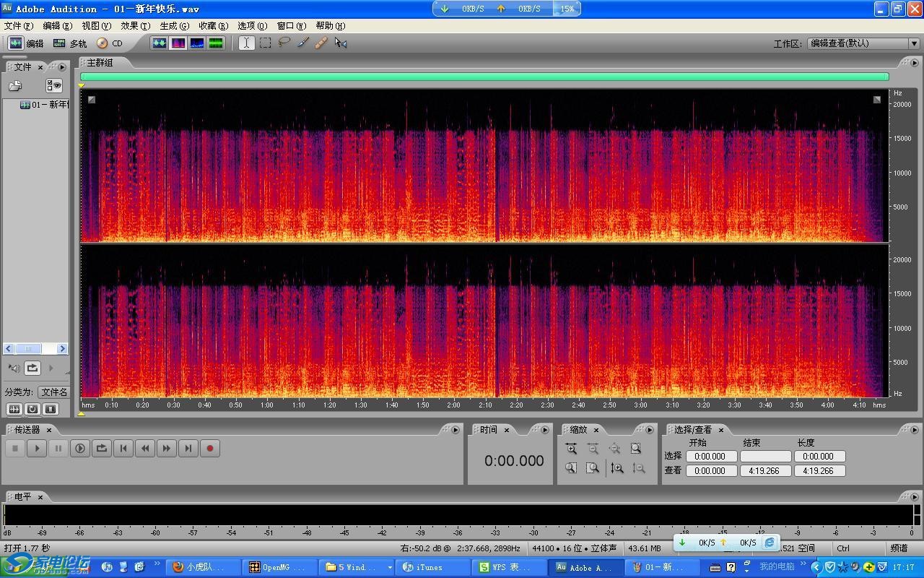The height and width of the screenshot is (578, 924).
Task: Select 01-新年 file in Files list
Action: coord(44,105)
